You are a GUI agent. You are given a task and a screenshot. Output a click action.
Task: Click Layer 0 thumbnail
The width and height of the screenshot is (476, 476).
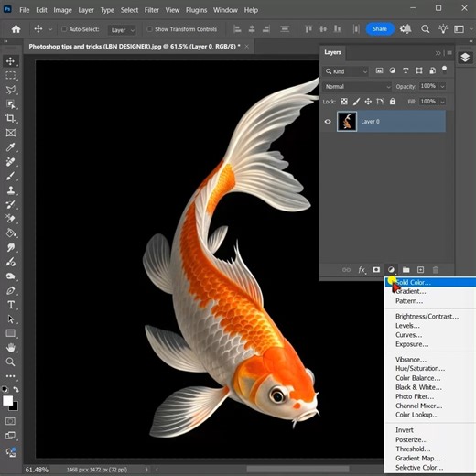point(347,122)
